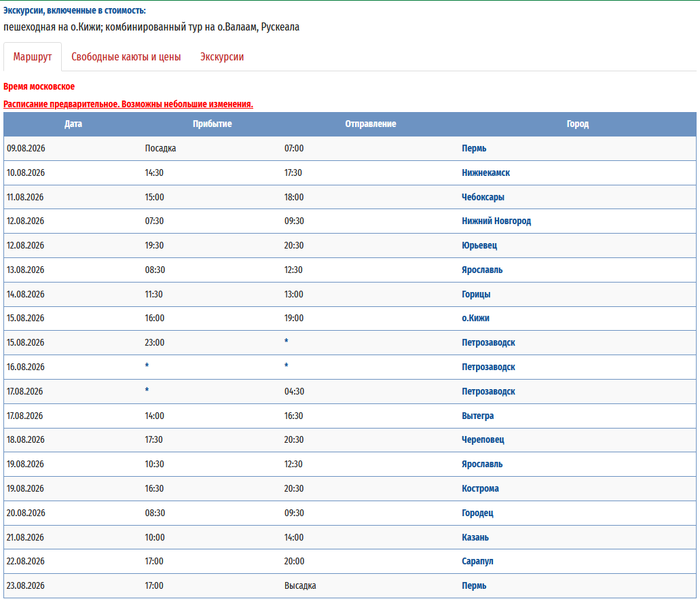Image resolution: width=700 pixels, height=599 pixels.
Task: Open the Свободные каюты и цены tab
Action: tap(126, 57)
